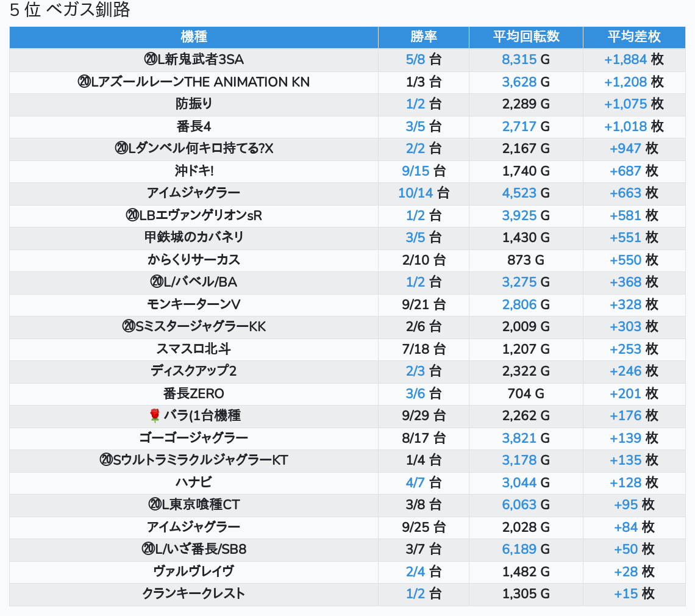Click the ⑳ symbol before L新鬼武者3SA
This screenshot has width=695, height=616.
point(151,60)
